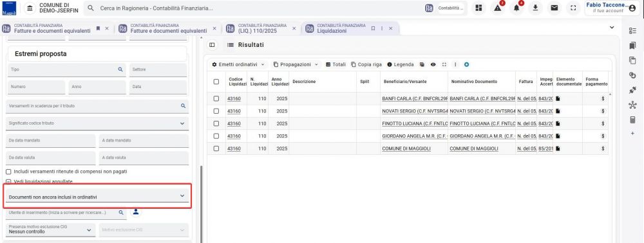The width and height of the screenshot is (644, 243).
Task: Open the mail envelope icon
Action: tap(554, 8)
